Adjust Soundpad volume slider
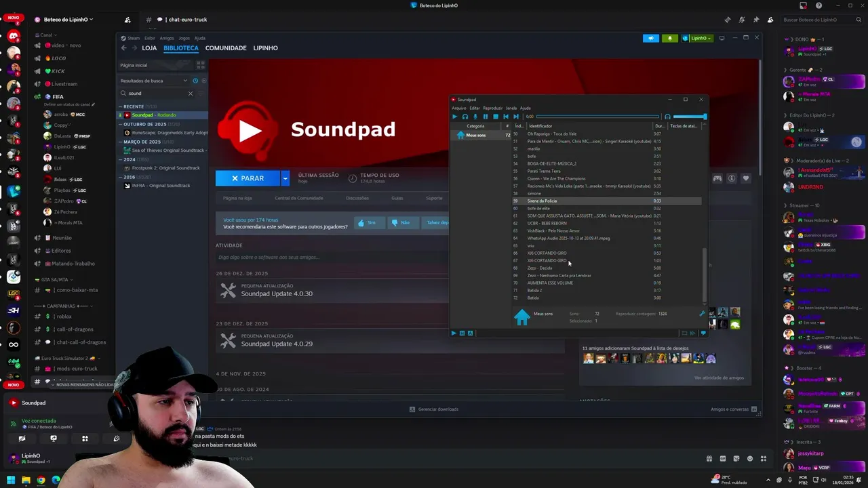Image resolution: width=868 pixels, height=488 pixels. pos(690,117)
